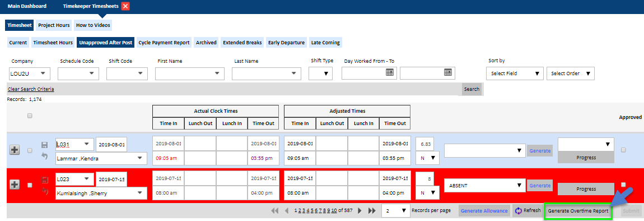Open the records per page dropdown
Screen dimensions: 644x221
pos(396,211)
